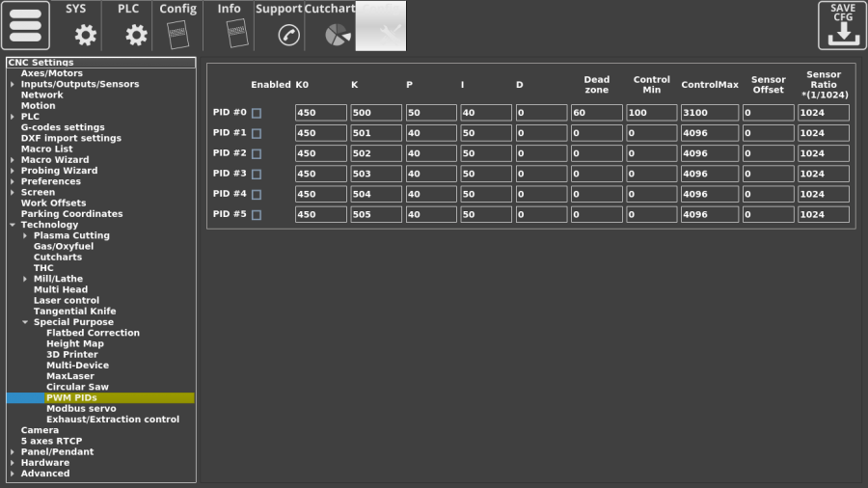Open Info document tab
Image resolution: width=868 pixels, height=488 pixels.
(229, 25)
